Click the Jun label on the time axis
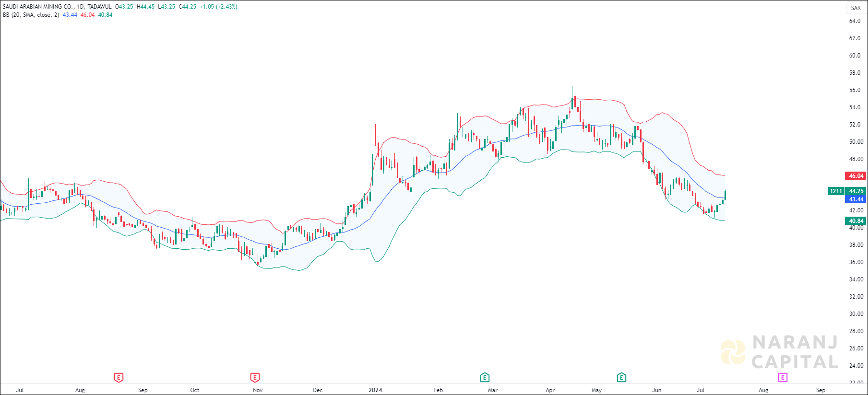This screenshot has height=395, width=868. coord(657,390)
